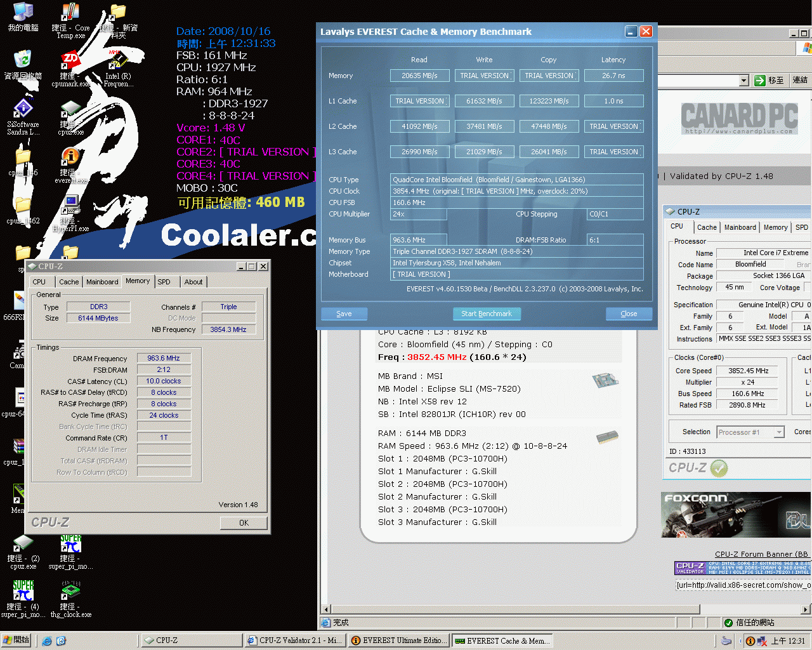Image resolution: width=812 pixels, height=650 pixels.
Task: Launch the ZD cpumark.exe shortcut
Action: point(70,60)
